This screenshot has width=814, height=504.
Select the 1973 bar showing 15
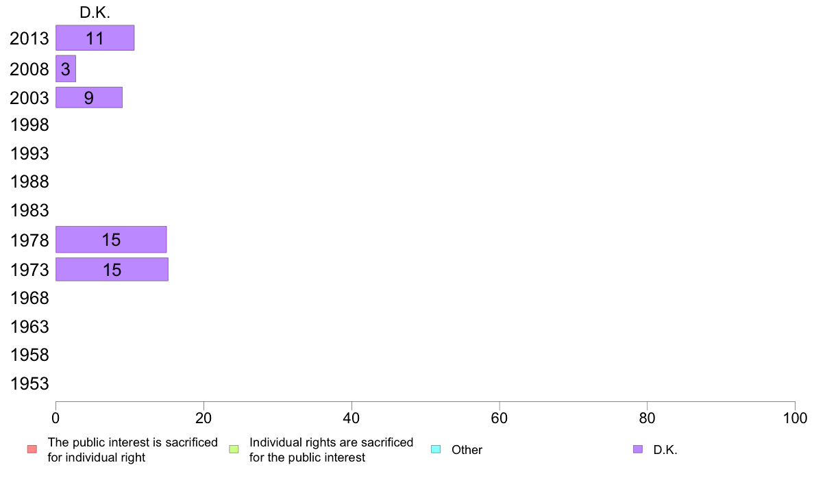[112, 269]
